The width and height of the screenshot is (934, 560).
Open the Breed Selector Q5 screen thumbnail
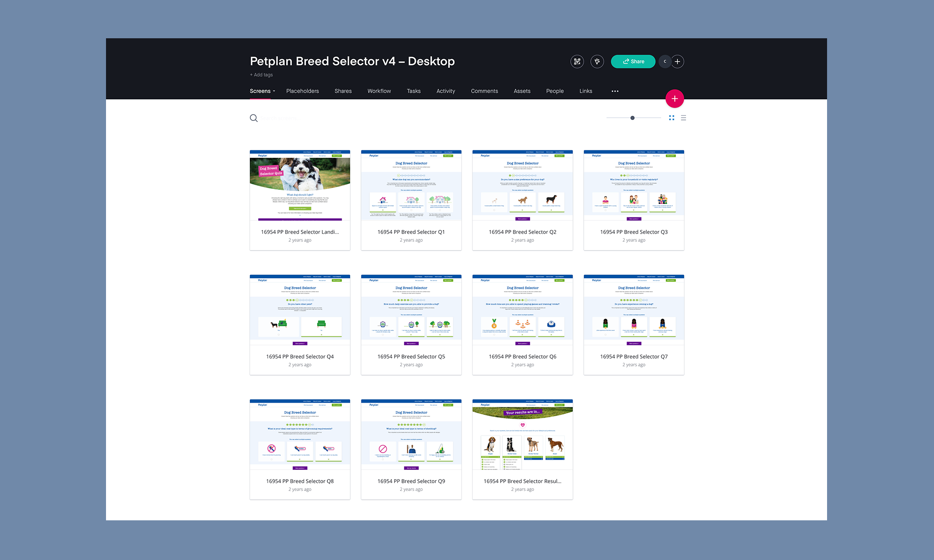click(411, 310)
